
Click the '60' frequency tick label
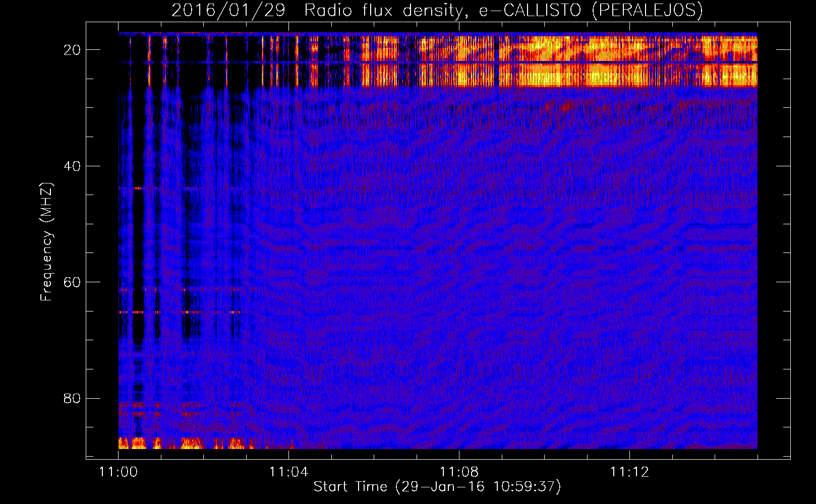[x=72, y=282]
